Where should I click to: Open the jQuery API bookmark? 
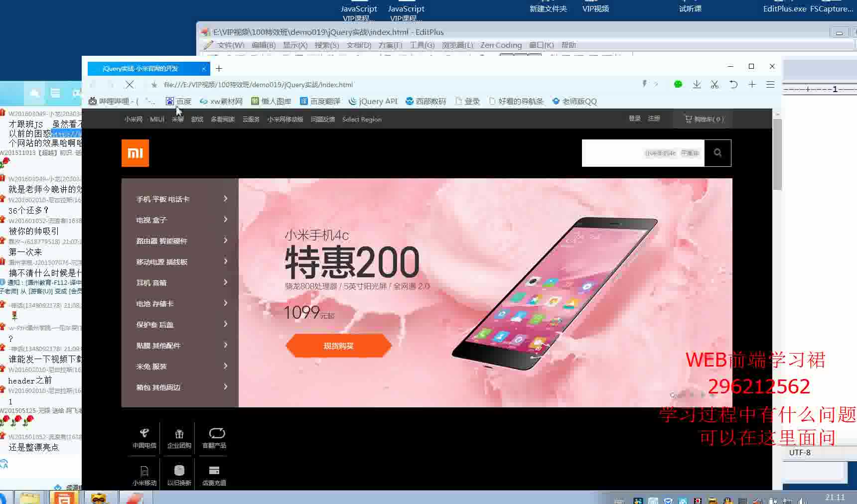[373, 101]
